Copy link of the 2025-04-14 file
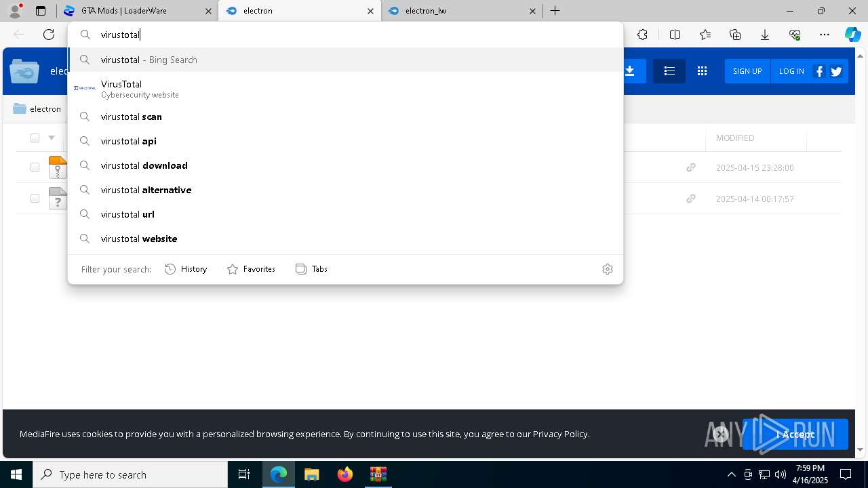This screenshot has height=488, width=868. 691,199
